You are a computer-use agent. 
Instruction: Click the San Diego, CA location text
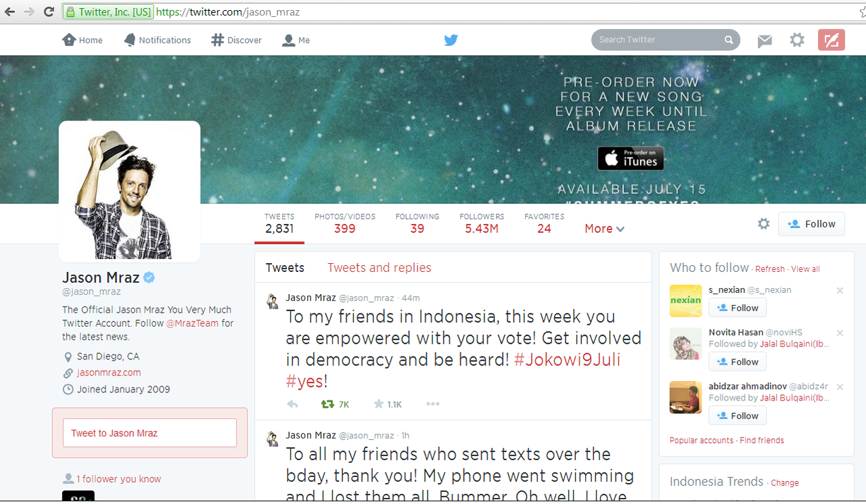click(108, 357)
